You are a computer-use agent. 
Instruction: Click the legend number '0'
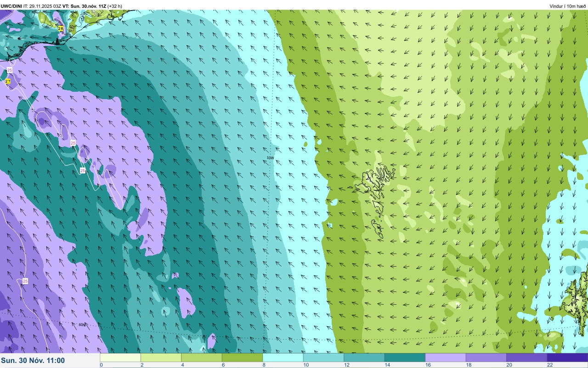tap(102, 365)
